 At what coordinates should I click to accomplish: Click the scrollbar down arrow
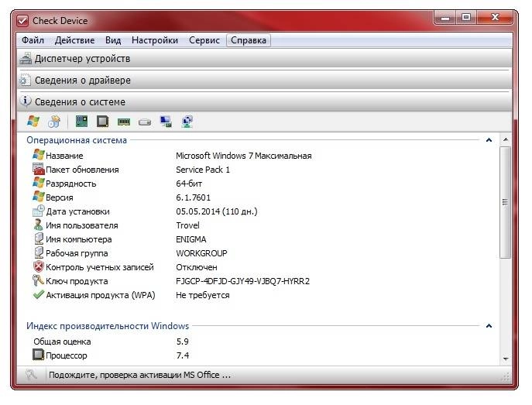[506, 359]
